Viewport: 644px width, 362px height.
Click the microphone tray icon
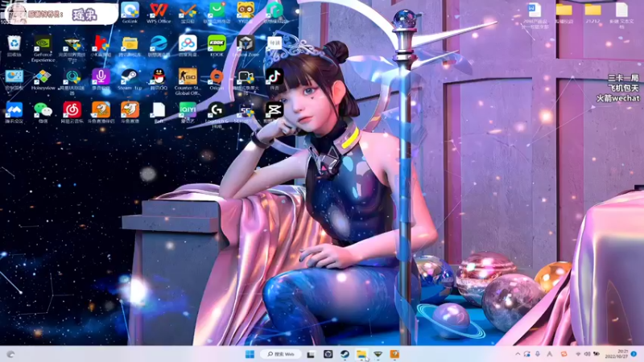pos(538,354)
